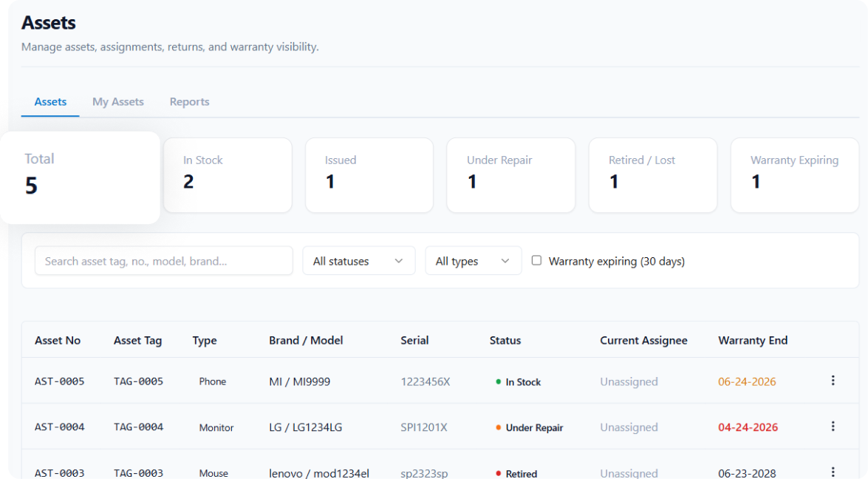Click the Mouse type cell

point(213,473)
